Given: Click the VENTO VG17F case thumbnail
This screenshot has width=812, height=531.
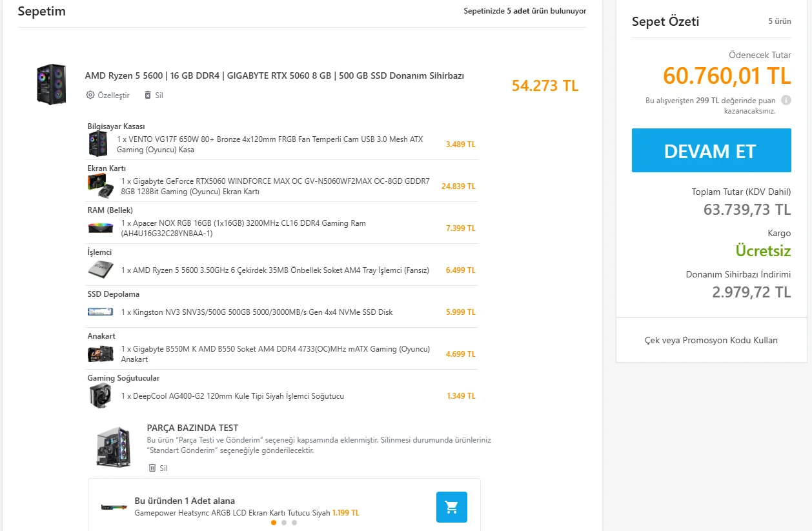Looking at the screenshot, I should click(98, 143).
